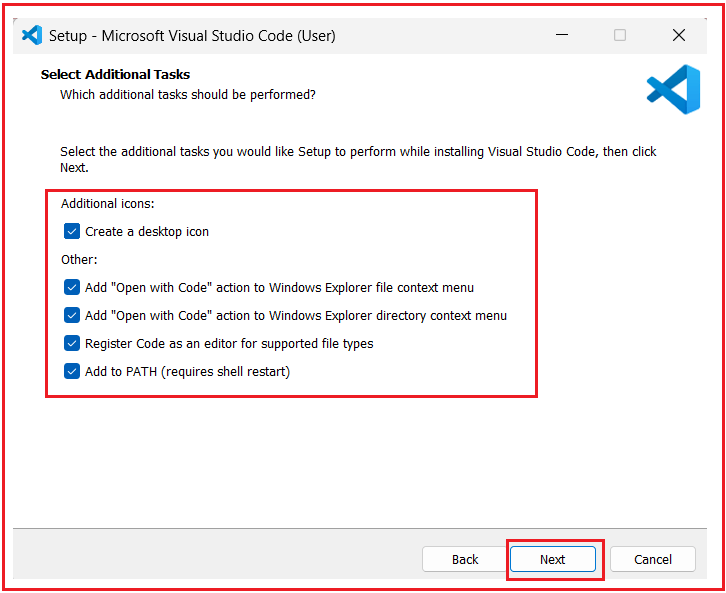726x593 pixels.
Task: Click the VS Code icon in title bar
Action: (32, 35)
